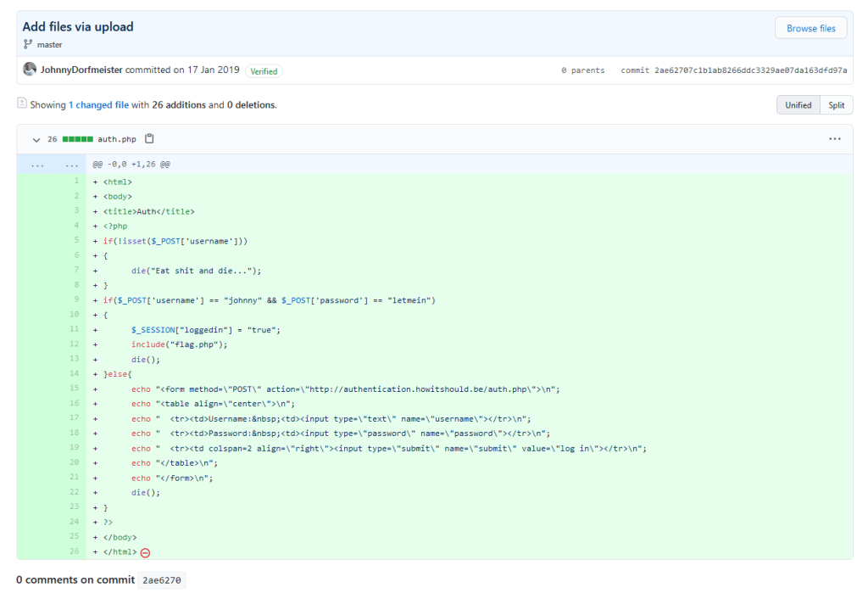Switch to Split diff view

(x=836, y=105)
